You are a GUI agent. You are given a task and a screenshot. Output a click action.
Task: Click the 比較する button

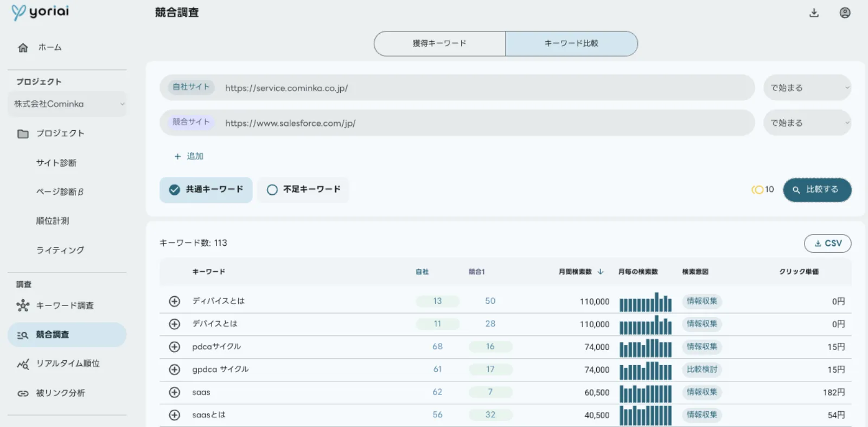coord(817,190)
